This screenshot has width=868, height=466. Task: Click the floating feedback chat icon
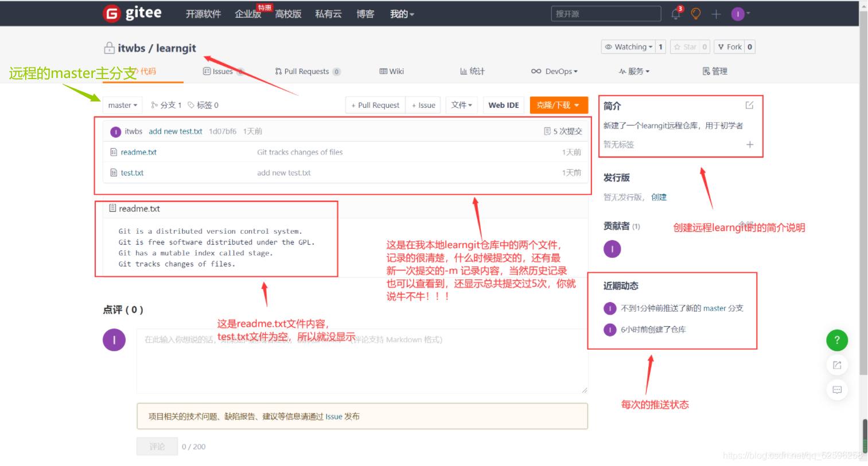point(837,390)
